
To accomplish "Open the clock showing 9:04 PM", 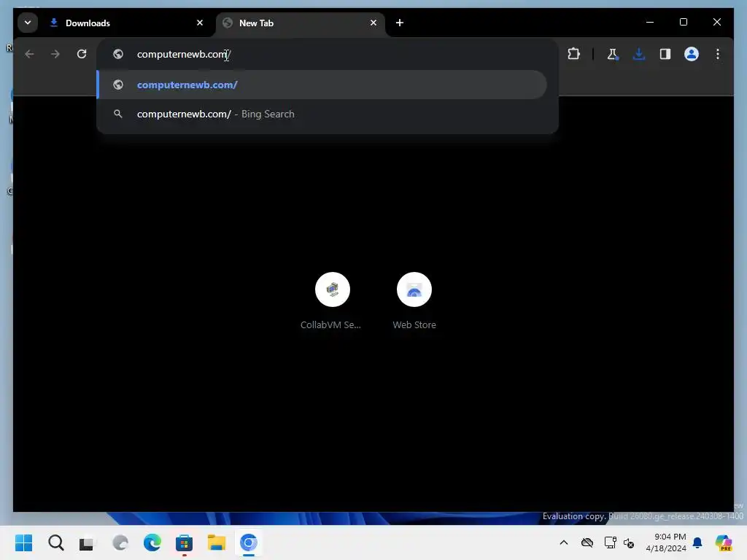I will point(666,542).
